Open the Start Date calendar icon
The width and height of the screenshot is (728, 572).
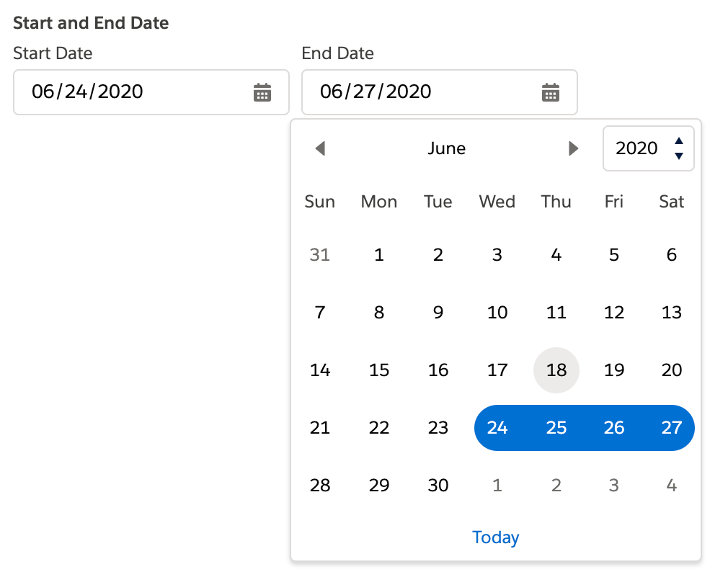pyautogui.click(x=262, y=92)
